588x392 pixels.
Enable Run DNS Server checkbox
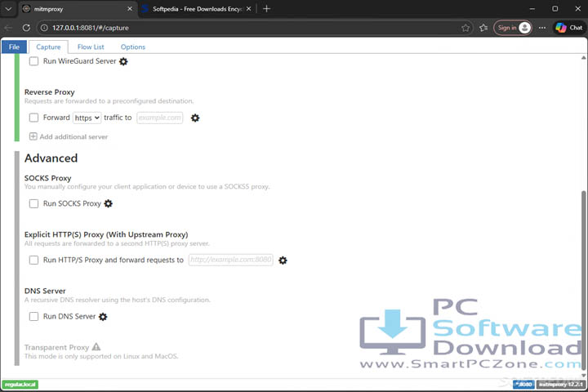pyautogui.click(x=33, y=317)
